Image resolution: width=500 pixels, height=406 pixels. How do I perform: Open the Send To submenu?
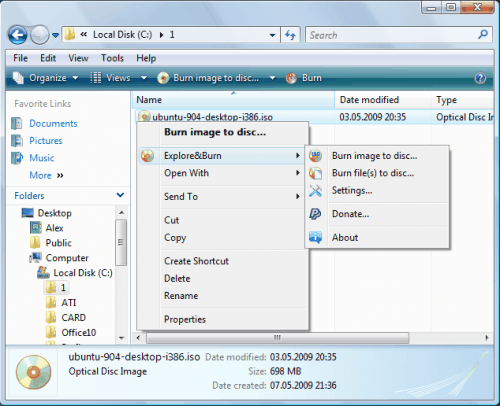pyautogui.click(x=221, y=197)
